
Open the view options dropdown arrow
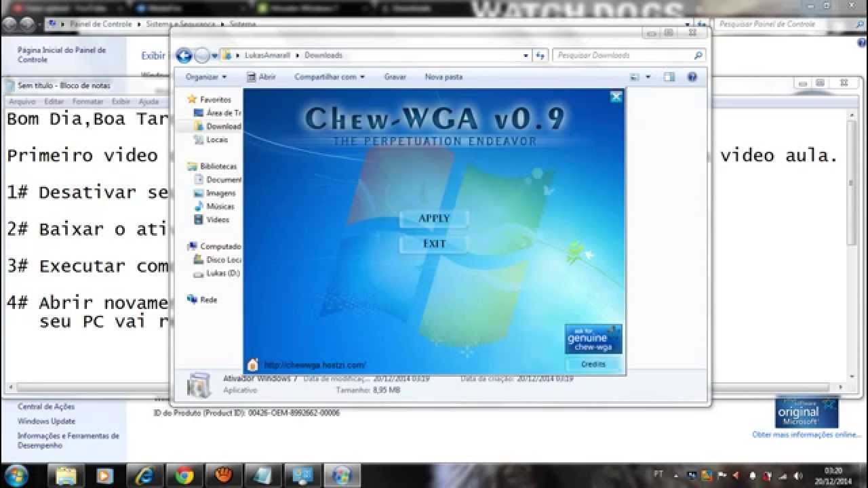[648, 77]
